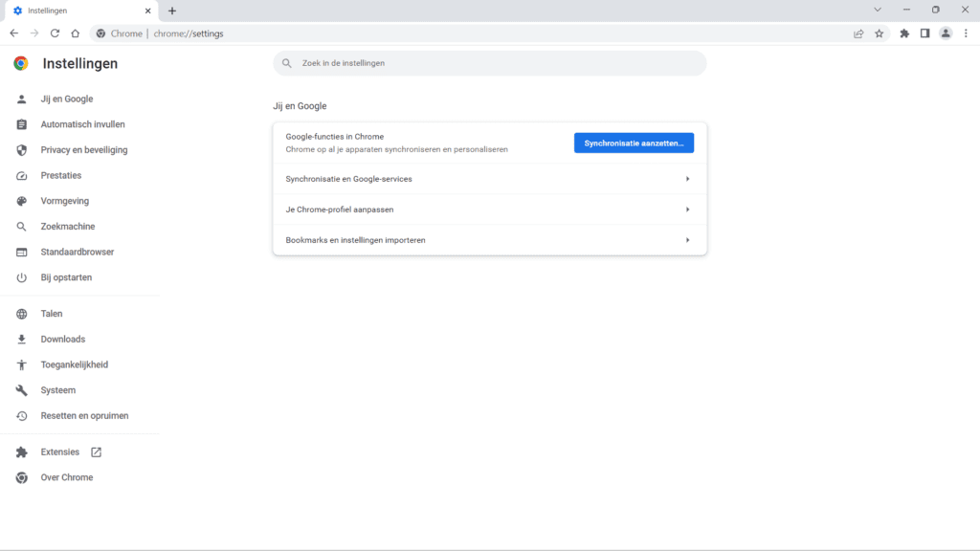
Task: Expand Synchronisatie en Google-services row arrow
Action: pos(687,179)
